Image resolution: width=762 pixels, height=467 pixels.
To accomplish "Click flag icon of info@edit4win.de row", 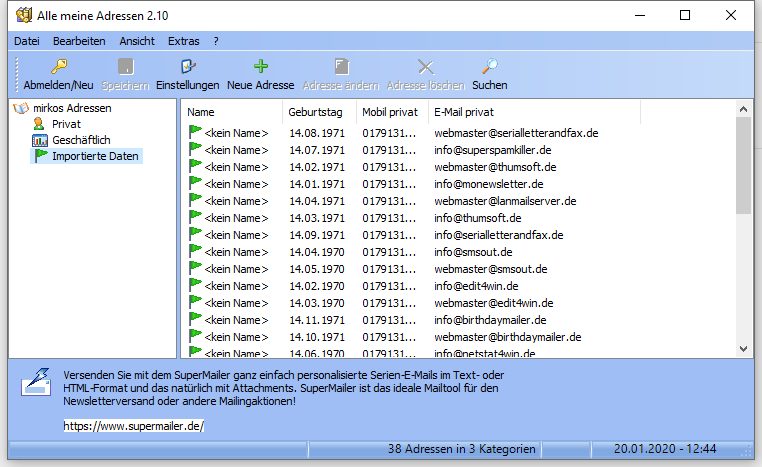I will [x=195, y=285].
